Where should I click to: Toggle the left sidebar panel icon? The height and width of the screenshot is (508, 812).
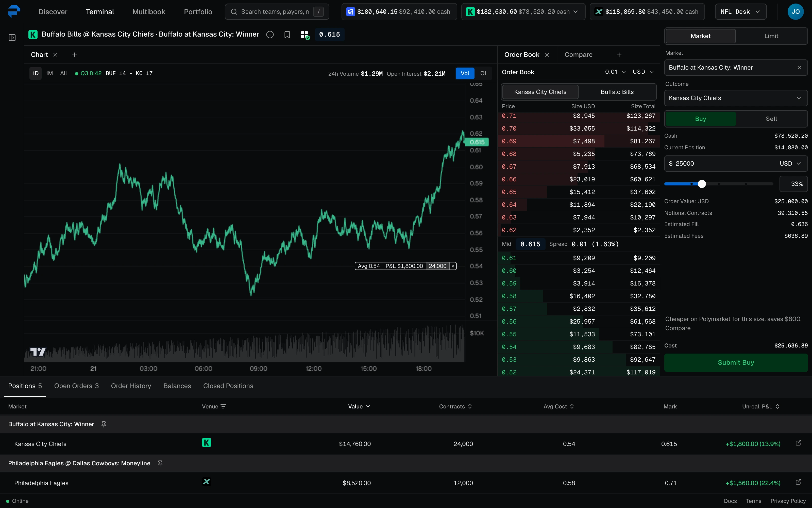[x=12, y=38]
